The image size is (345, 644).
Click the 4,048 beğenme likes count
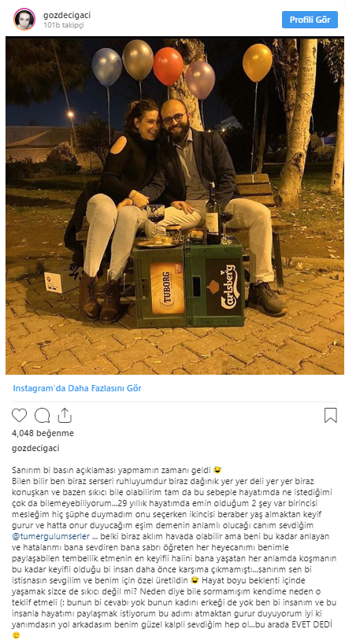click(43, 433)
